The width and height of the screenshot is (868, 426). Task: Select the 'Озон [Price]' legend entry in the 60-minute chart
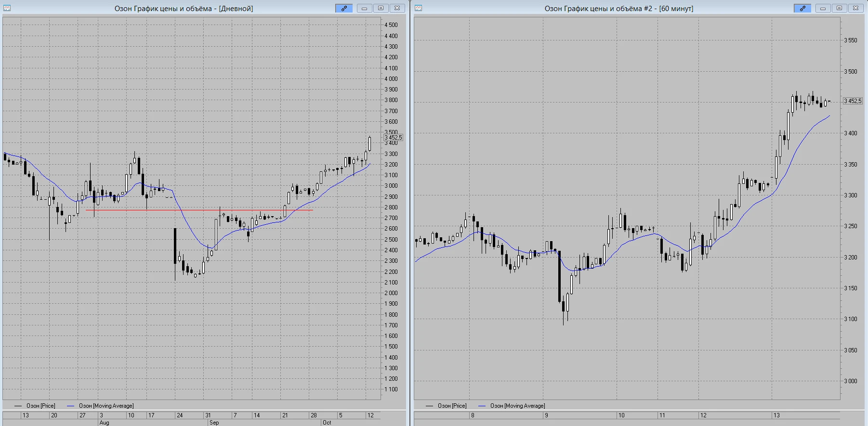(x=447, y=406)
